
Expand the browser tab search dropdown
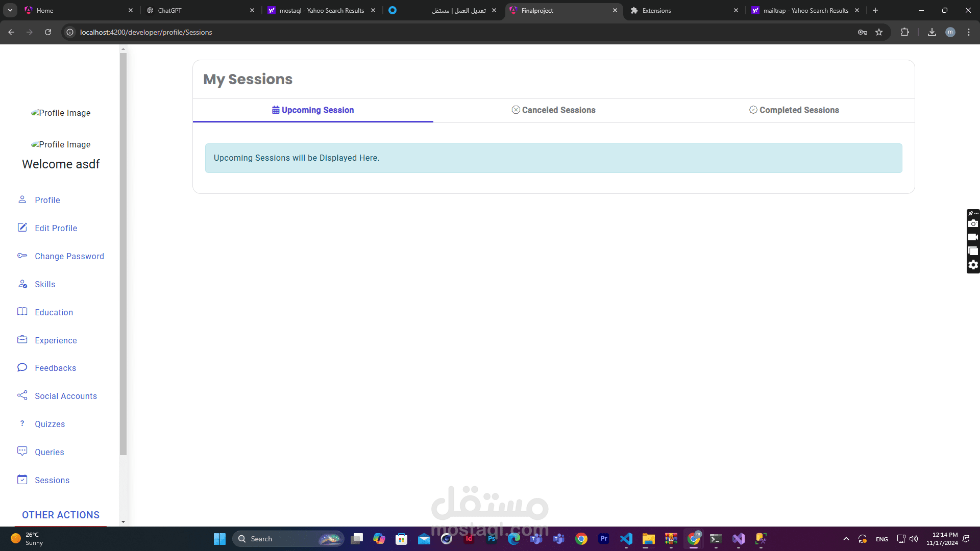pyautogui.click(x=10, y=10)
